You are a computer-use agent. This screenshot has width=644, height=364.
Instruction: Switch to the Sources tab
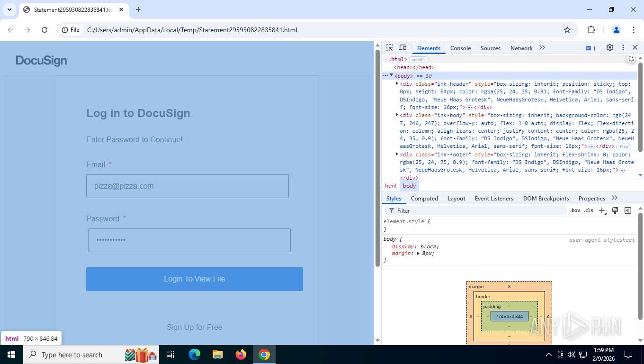point(491,48)
